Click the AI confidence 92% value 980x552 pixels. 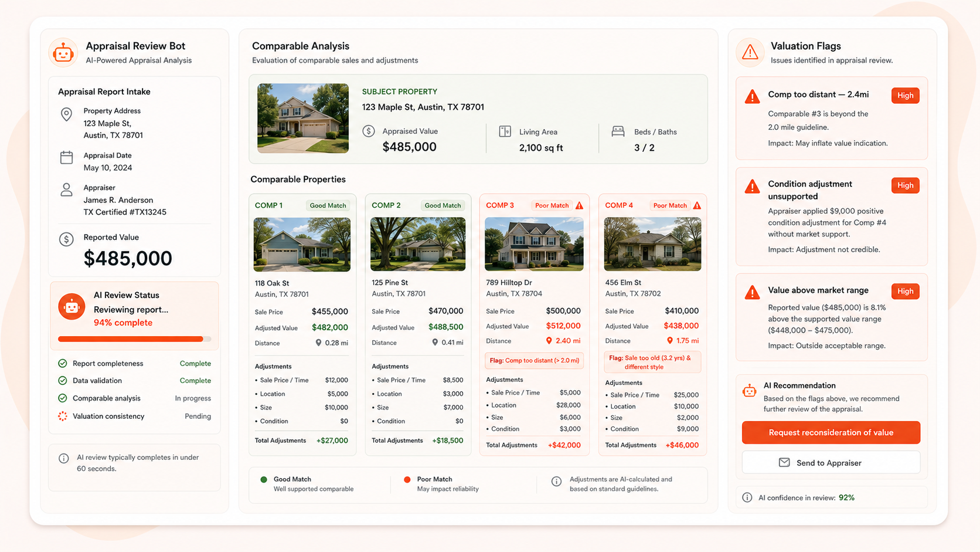coord(846,497)
